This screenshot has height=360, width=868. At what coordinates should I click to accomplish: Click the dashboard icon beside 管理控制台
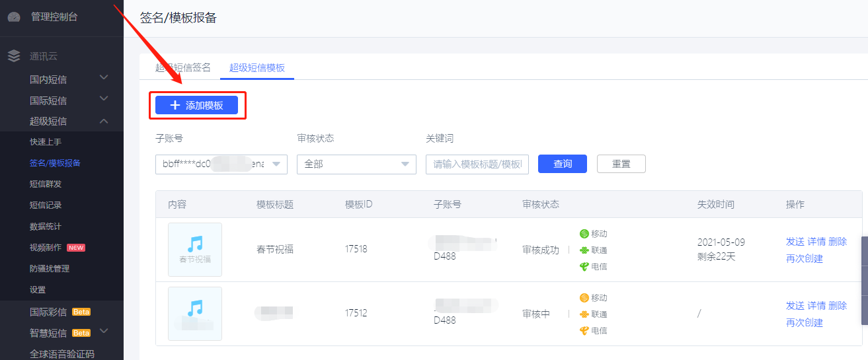click(x=14, y=17)
